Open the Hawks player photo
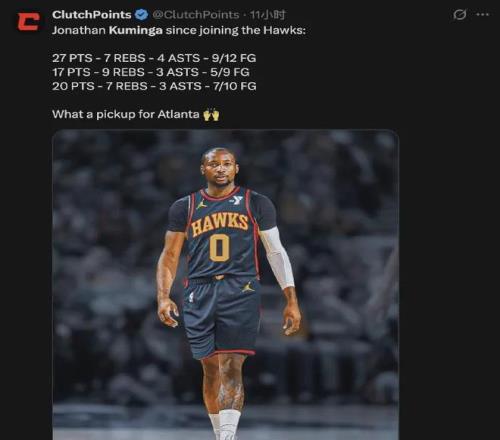 225,285
